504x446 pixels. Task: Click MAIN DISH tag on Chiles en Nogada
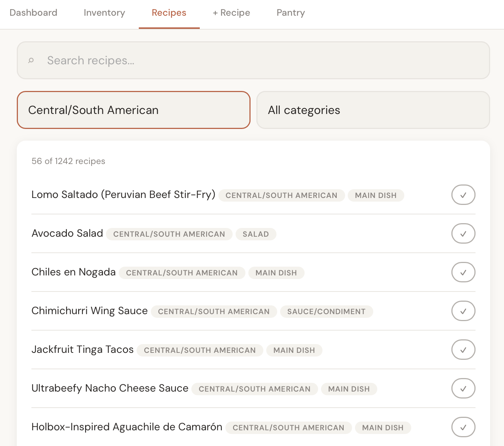(x=276, y=273)
